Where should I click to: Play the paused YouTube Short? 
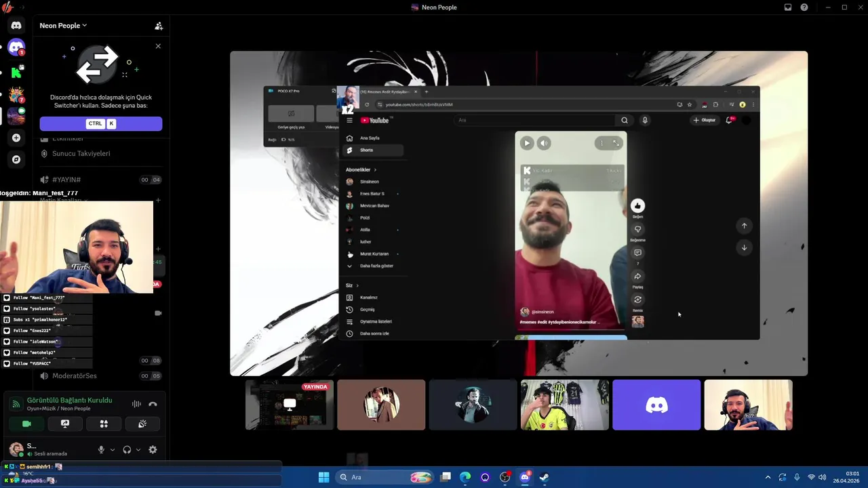526,143
